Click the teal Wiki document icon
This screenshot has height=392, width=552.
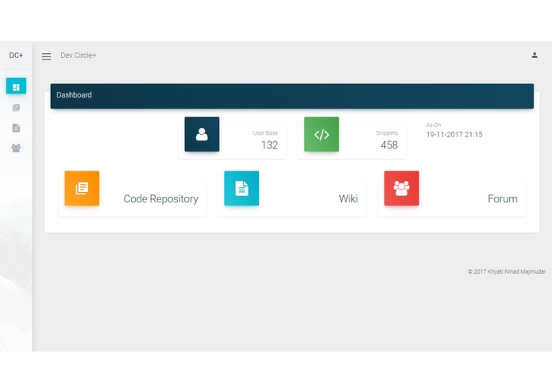[x=241, y=188]
